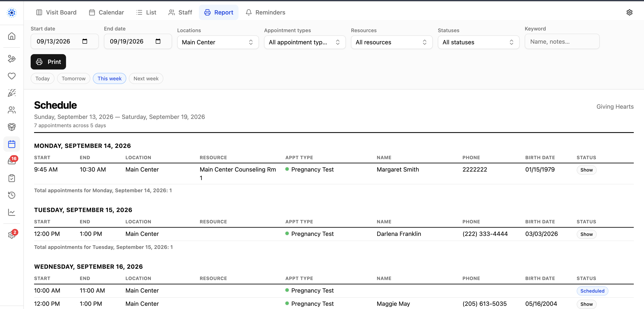Open the party popper sidebar icon

coord(11,93)
